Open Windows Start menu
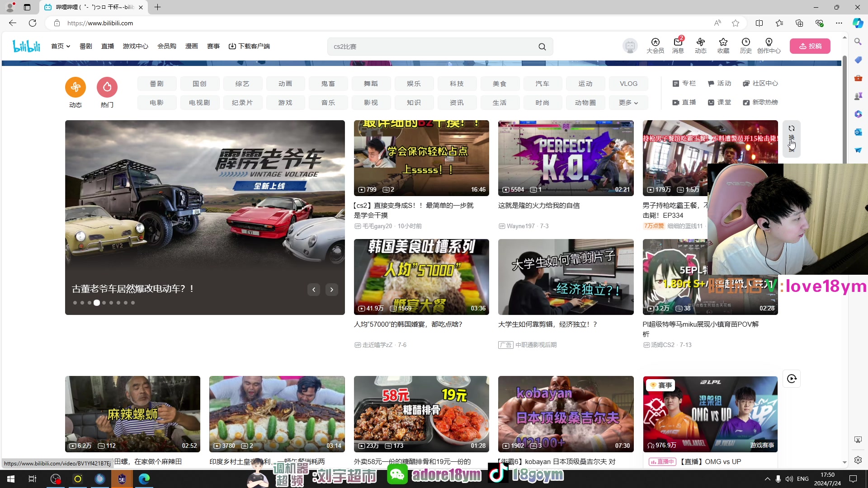This screenshot has height=488, width=868. (x=11, y=479)
